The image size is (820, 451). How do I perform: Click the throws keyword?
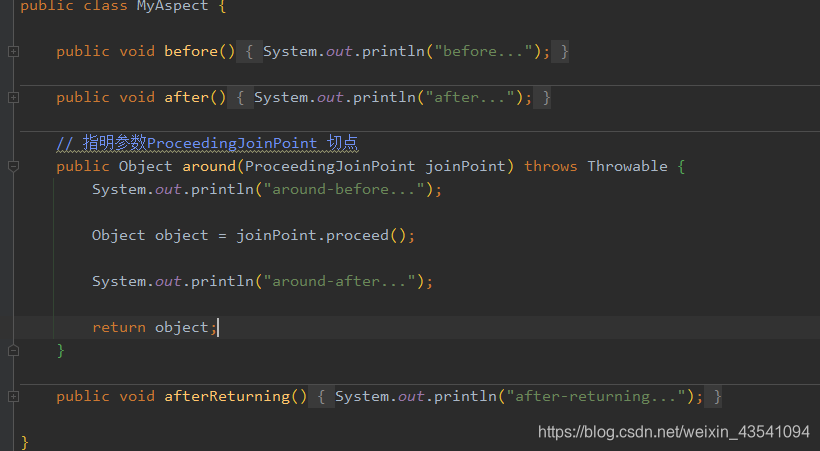(551, 166)
